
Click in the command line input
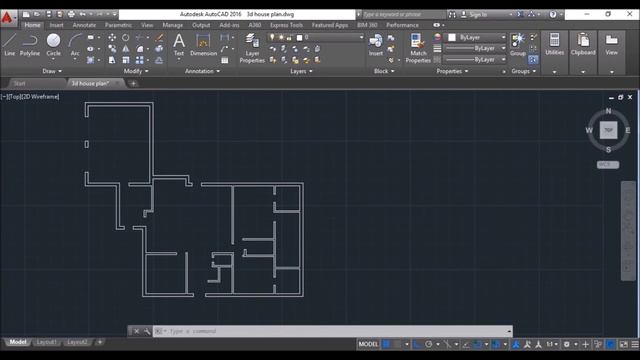click(x=333, y=331)
